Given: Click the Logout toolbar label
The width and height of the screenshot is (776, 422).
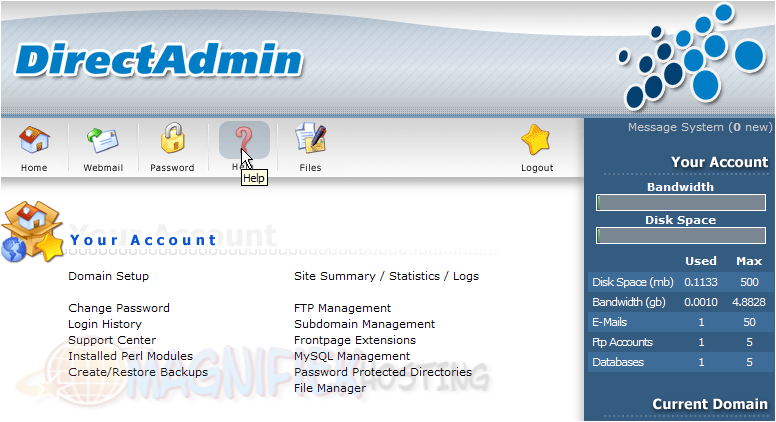Looking at the screenshot, I should click(x=537, y=168).
